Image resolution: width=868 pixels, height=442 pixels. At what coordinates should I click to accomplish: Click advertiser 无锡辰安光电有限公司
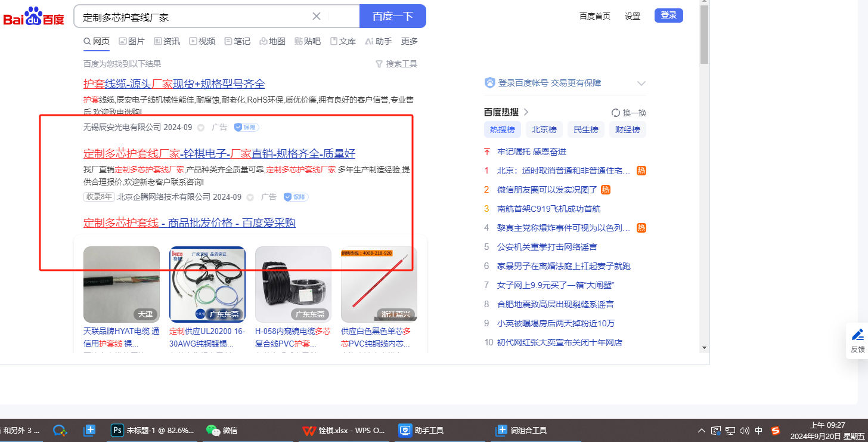122,127
